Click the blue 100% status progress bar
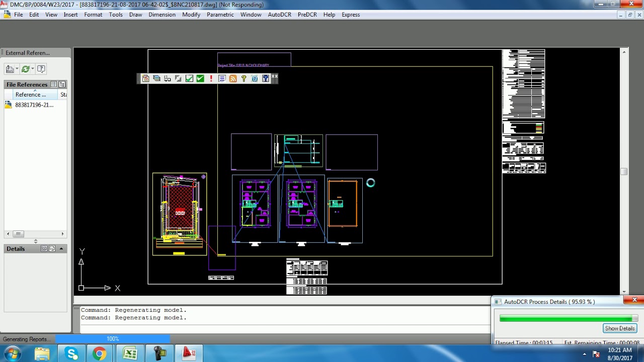Viewport: 644px width, 362px height. click(113, 339)
